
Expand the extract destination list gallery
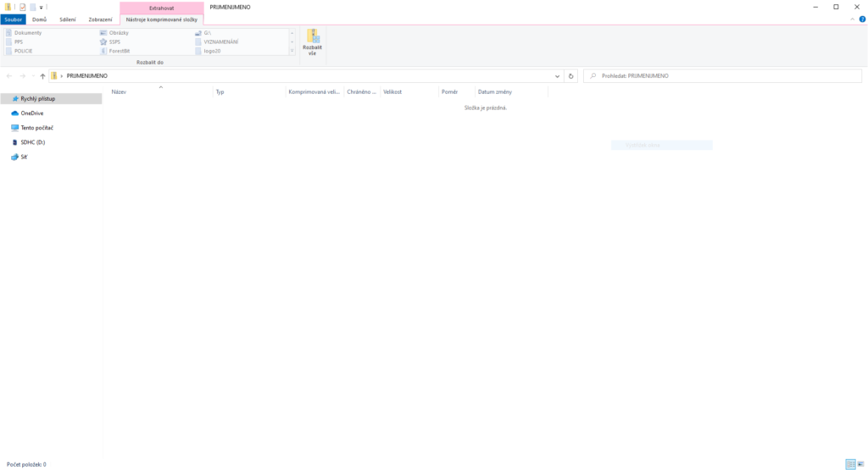tap(292, 51)
